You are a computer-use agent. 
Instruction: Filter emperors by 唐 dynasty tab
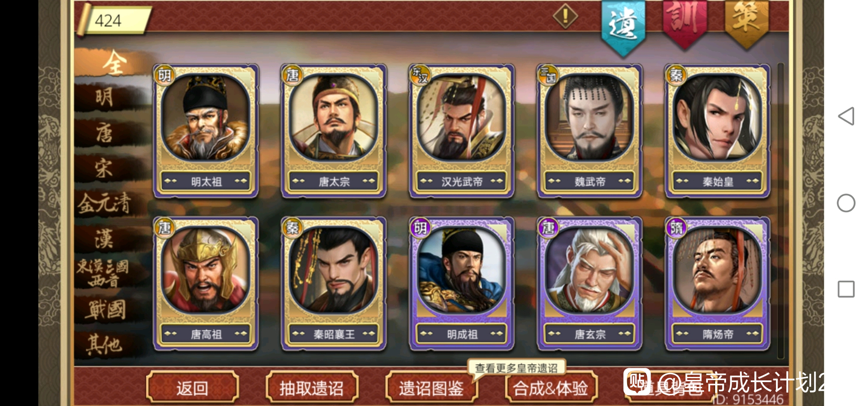[104, 132]
